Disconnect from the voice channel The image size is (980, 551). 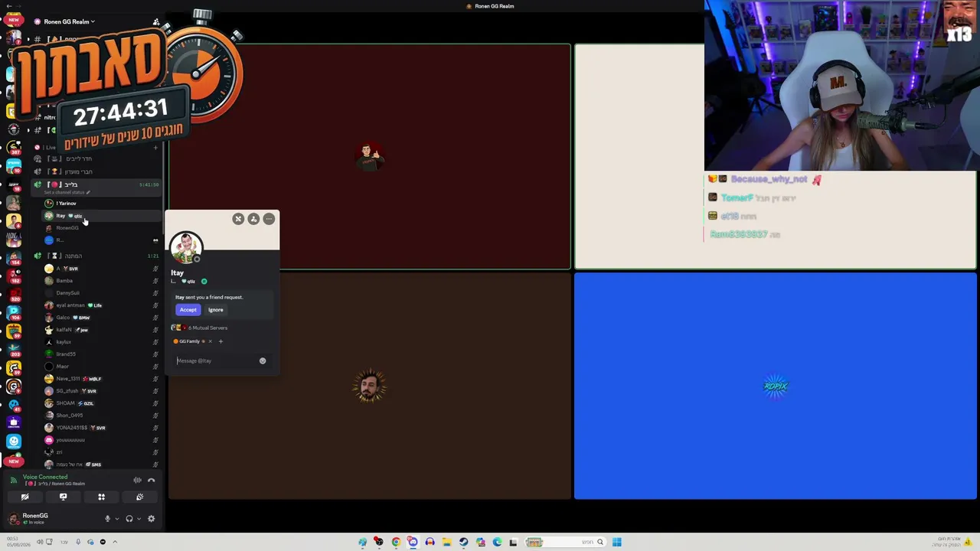pyautogui.click(x=152, y=480)
